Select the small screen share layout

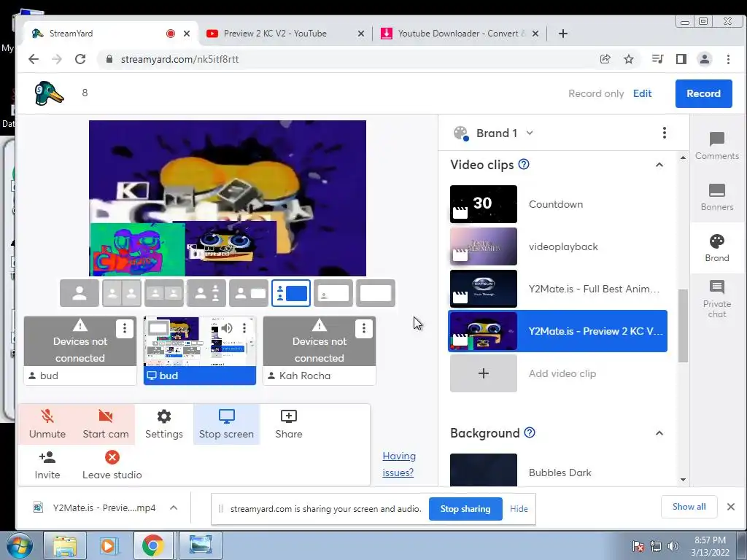(x=249, y=293)
